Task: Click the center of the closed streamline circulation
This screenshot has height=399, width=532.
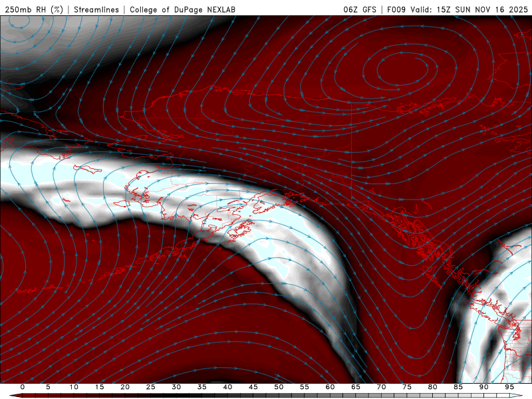Action: tap(402, 69)
